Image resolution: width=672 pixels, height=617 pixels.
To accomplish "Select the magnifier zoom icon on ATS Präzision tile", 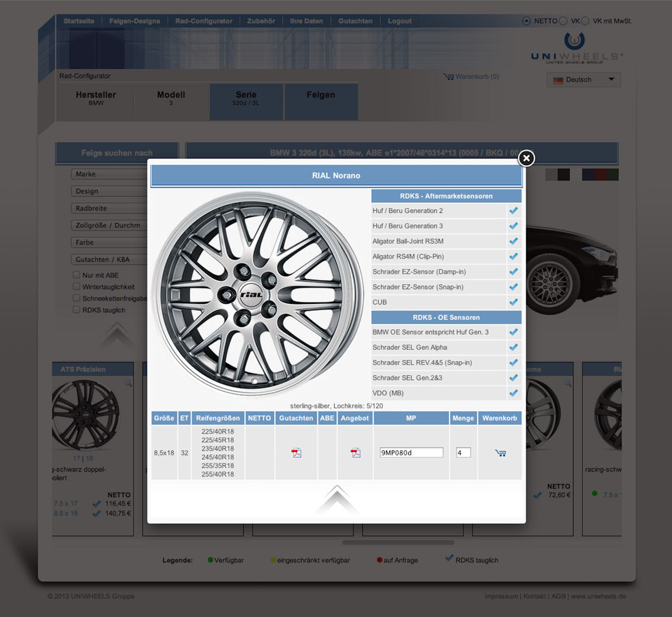I will [x=128, y=383].
